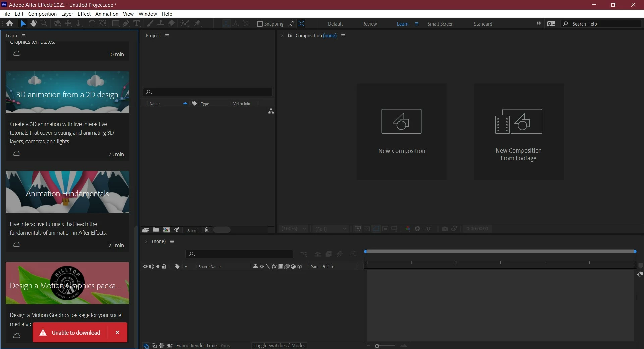Click New Composition From Footage button
This screenshot has height=349, width=644.
(519, 131)
